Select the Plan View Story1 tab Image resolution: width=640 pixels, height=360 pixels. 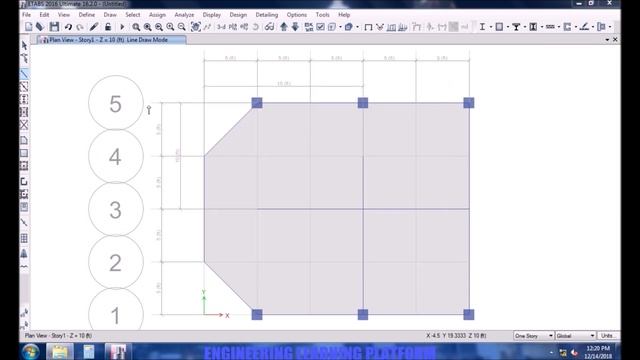tap(111, 40)
